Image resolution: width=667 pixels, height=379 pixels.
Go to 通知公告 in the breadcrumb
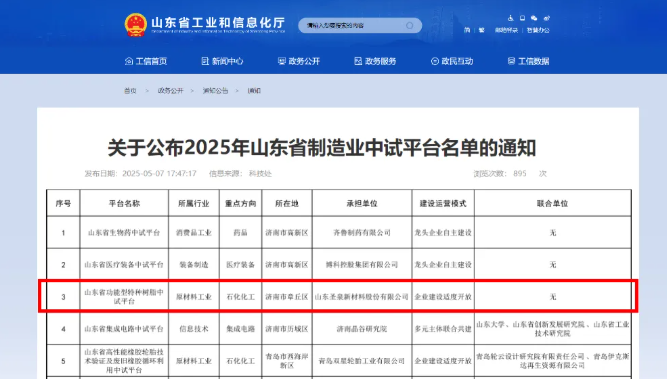pos(215,91)
